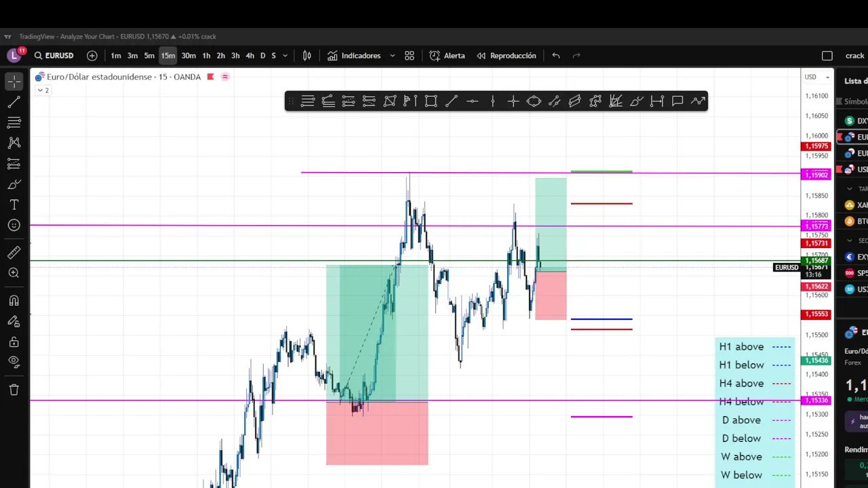Open the layout setup square icon
Screen dimensions: 868x488
(827, 56)
